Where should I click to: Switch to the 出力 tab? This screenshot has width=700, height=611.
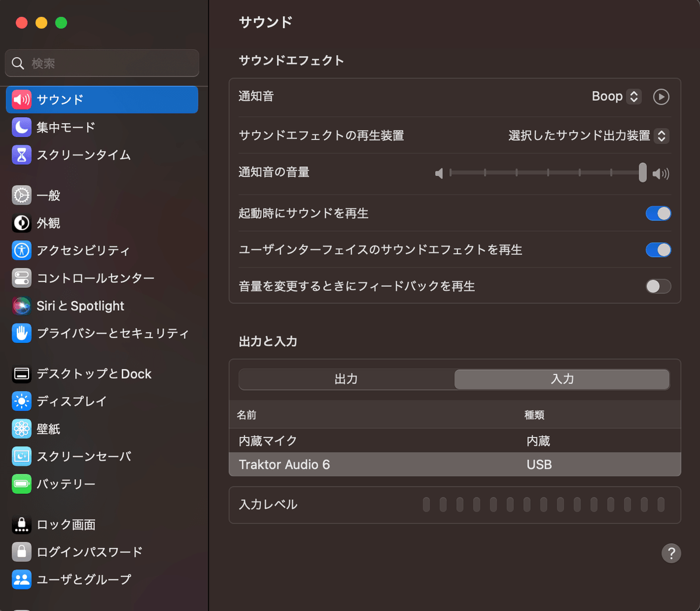tap(346, 378)
